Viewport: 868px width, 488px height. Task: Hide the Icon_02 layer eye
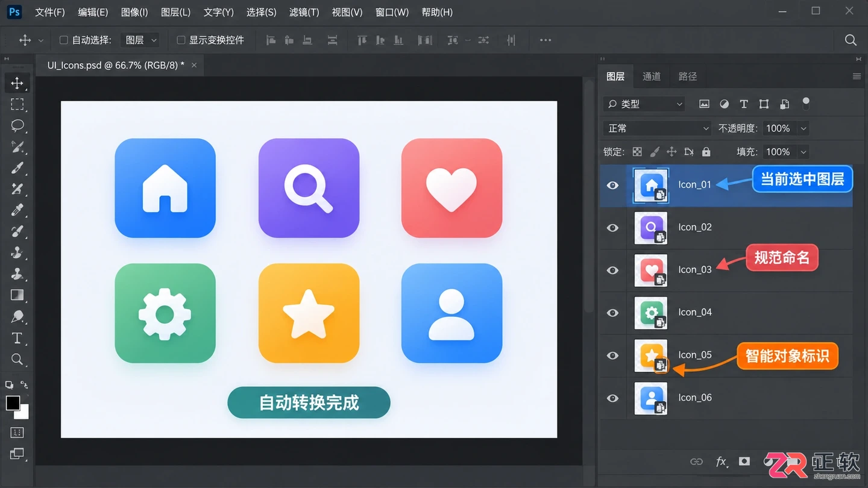pos(612,228)
